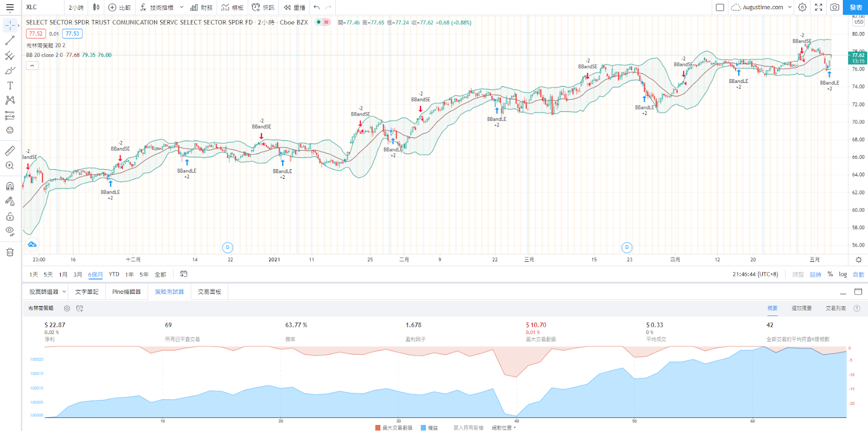Select the 全部 date range
This screenshot has height=431, width=868.
point(160,274)
